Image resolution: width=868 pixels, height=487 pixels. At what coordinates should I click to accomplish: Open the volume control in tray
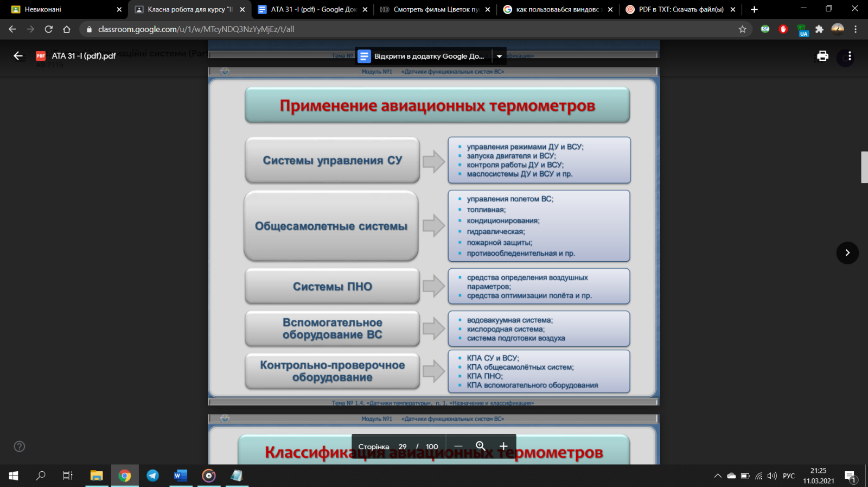(x=772, y=476)
